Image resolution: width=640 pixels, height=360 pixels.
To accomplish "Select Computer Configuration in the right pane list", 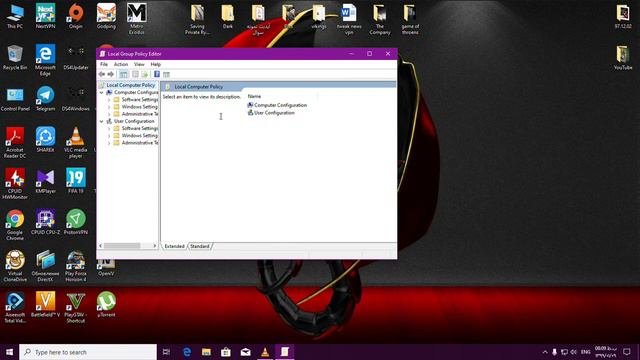I will point(277,105).
